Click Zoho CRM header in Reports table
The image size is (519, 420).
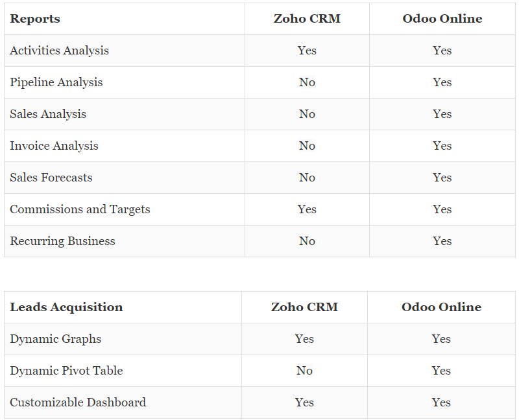(307, 19)
